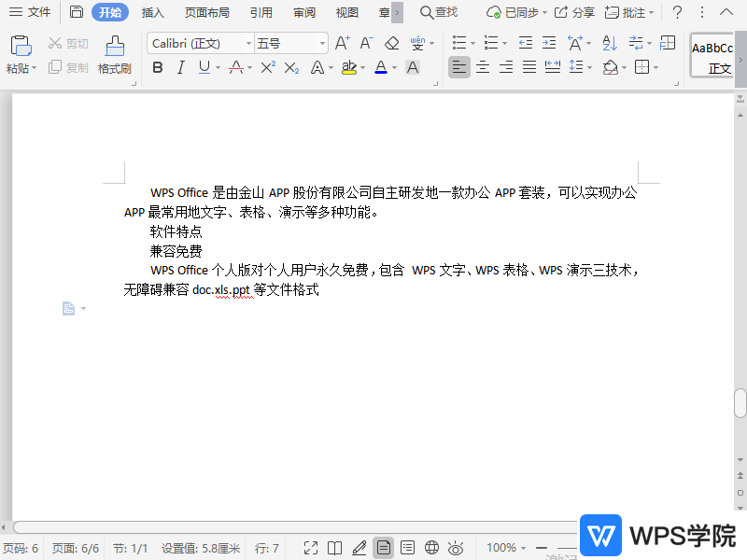
Task: Click the Increase Font Size icon
Action: click(343, 43)
